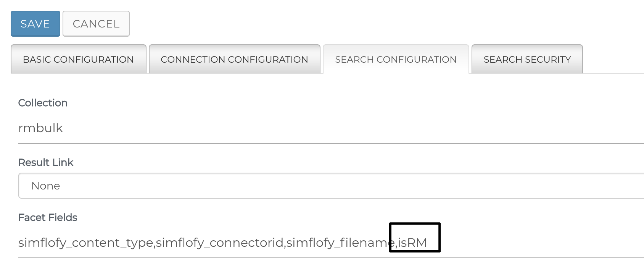Click the empty area inside the Result Link box
644x259 pixels.
pyautogui.click(x=351, y=186)
